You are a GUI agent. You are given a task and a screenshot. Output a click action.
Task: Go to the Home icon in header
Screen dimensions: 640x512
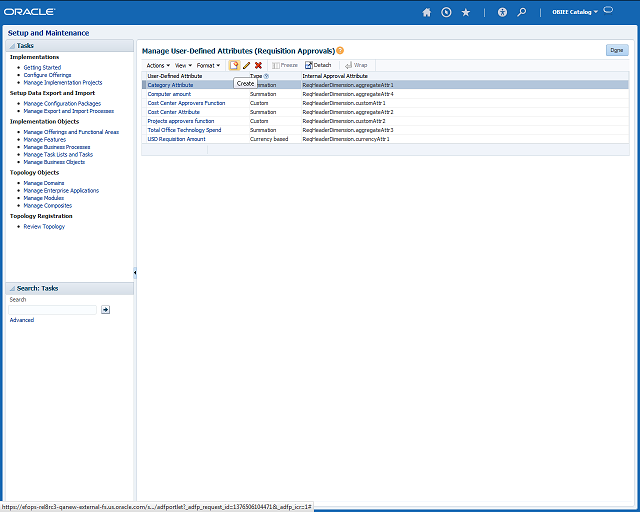[427, 12]
